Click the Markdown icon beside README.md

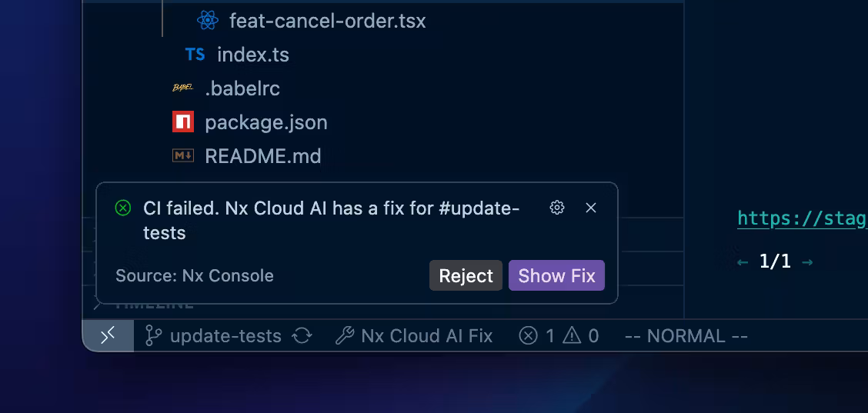coord(183,156)
